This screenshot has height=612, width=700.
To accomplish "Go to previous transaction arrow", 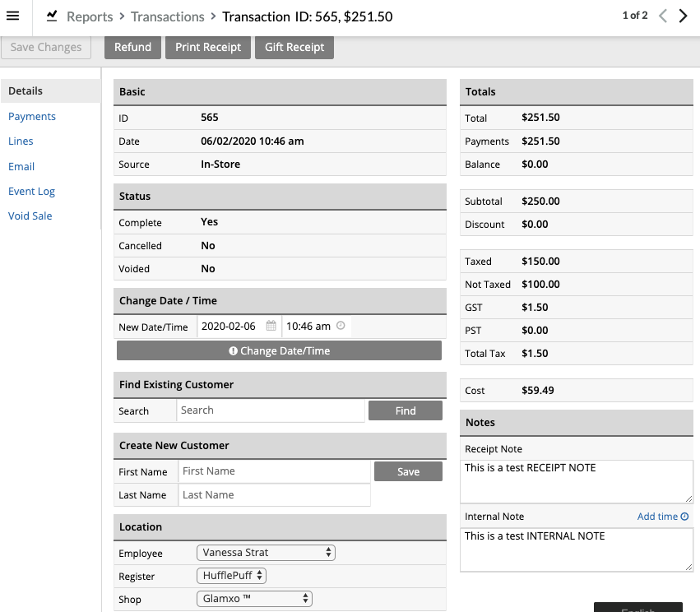I will coord(663,16).
